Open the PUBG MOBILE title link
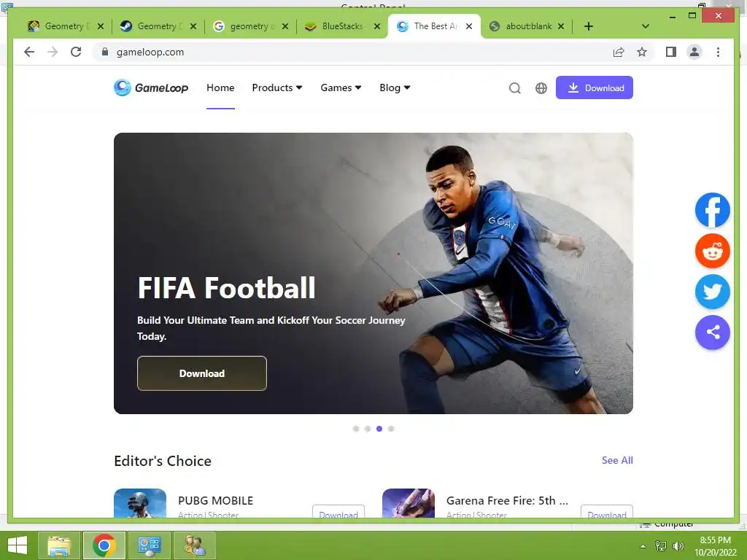This screenshot has height=560, width=747. tap(215, 500)
